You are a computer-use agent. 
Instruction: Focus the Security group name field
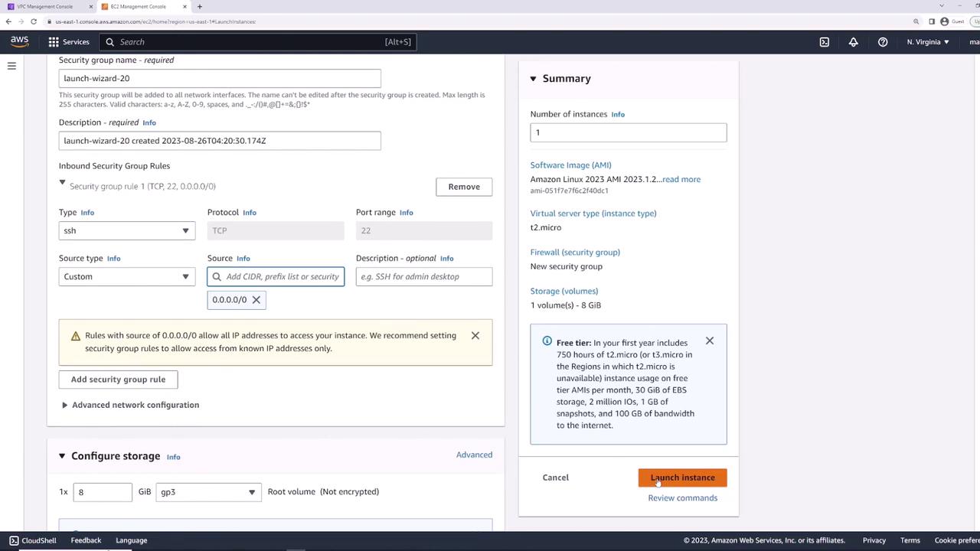(x=220, y=78)
